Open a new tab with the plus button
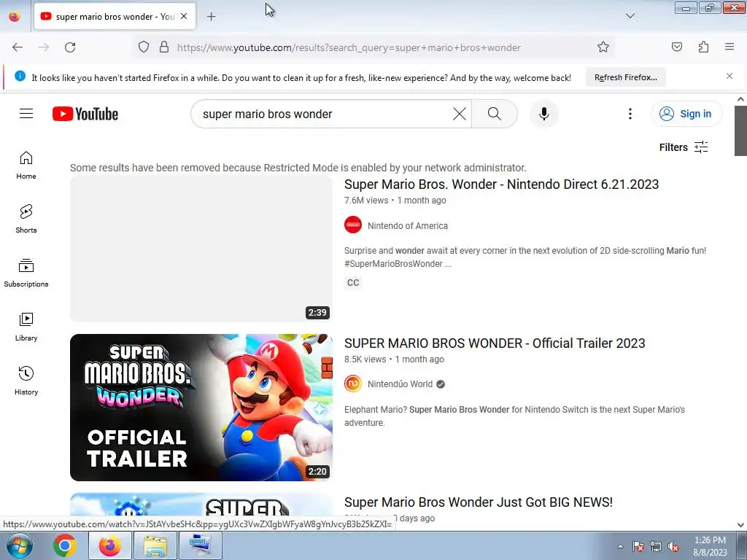Screen dimensions: 747x560 coord(212,17)
